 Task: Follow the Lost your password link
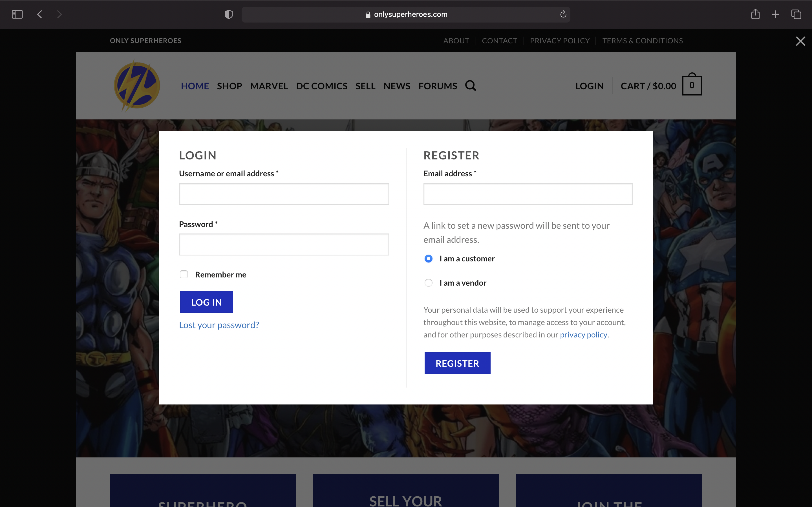point(219,325)
